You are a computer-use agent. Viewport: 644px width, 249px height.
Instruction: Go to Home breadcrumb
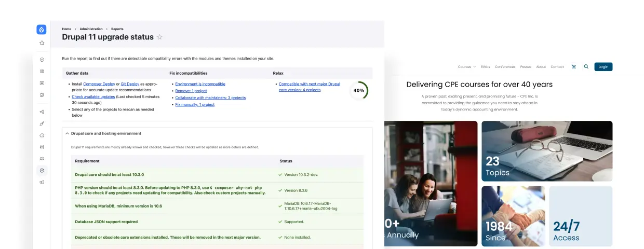tap(66, 29)
